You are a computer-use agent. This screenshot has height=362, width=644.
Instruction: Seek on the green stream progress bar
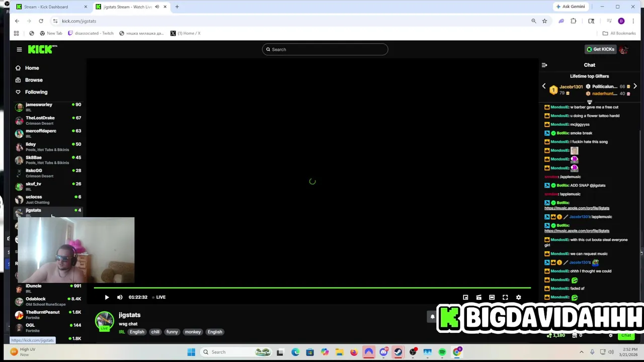(312, 288)
